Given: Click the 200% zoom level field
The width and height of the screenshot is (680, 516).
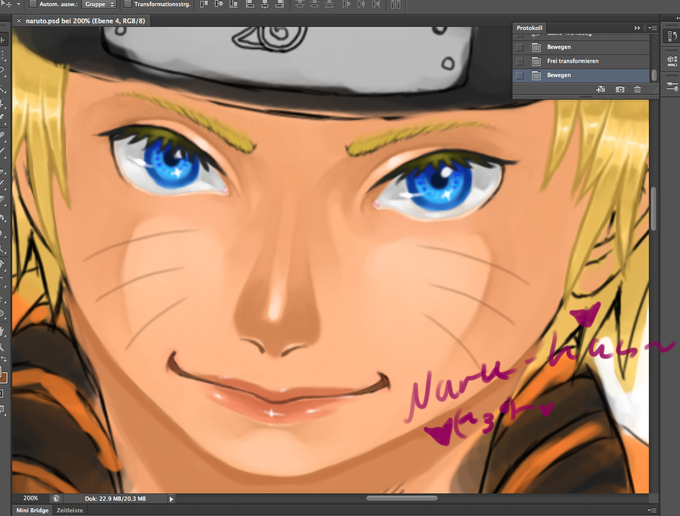Looking at the screenshot, I should point(30,498).
